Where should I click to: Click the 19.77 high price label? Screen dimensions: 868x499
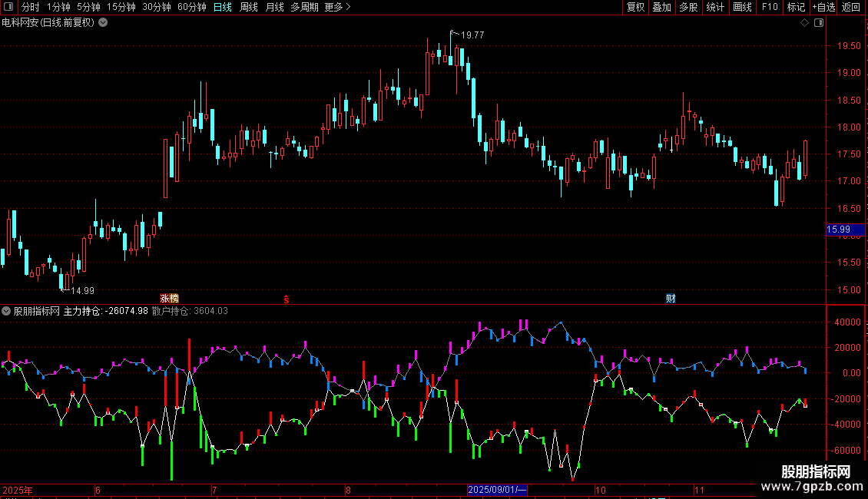[472, 35]
